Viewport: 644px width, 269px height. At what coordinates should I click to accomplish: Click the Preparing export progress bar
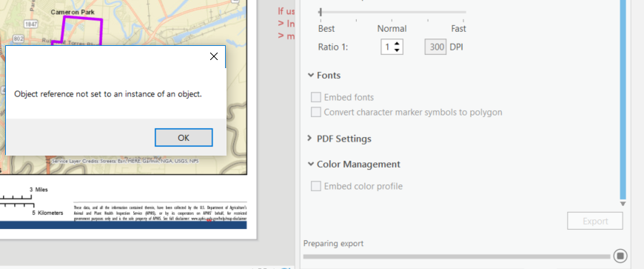point(457,256)
